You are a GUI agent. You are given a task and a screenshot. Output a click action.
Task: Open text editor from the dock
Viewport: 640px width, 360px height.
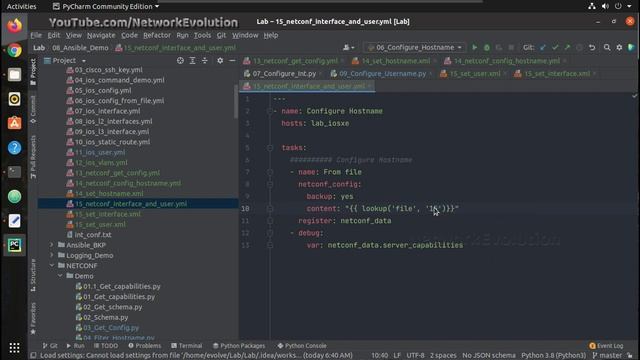click(x=14, y=221)
